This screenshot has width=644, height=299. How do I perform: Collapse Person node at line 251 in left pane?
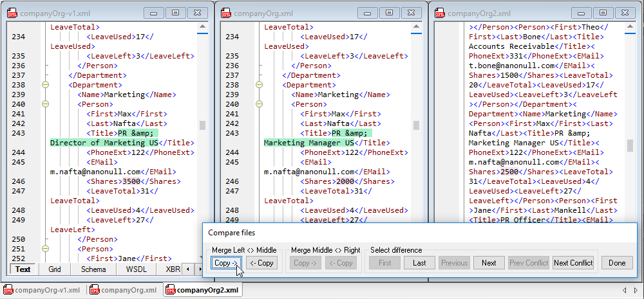coord(45,249)
